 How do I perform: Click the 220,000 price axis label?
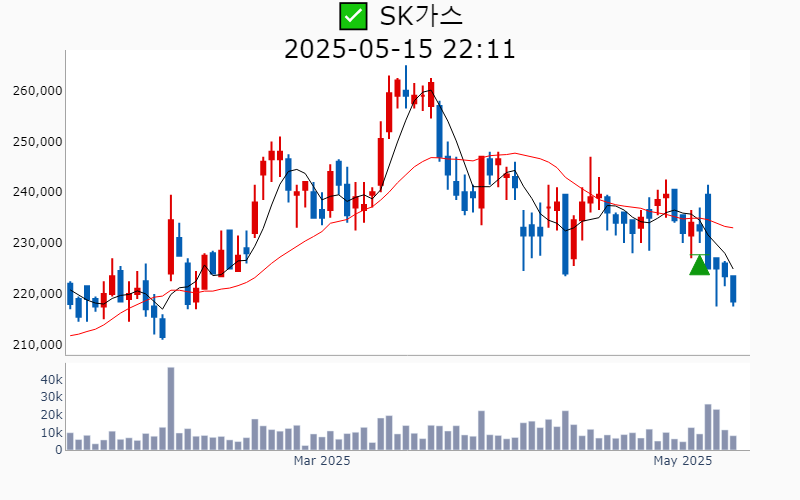click(38, 293)
